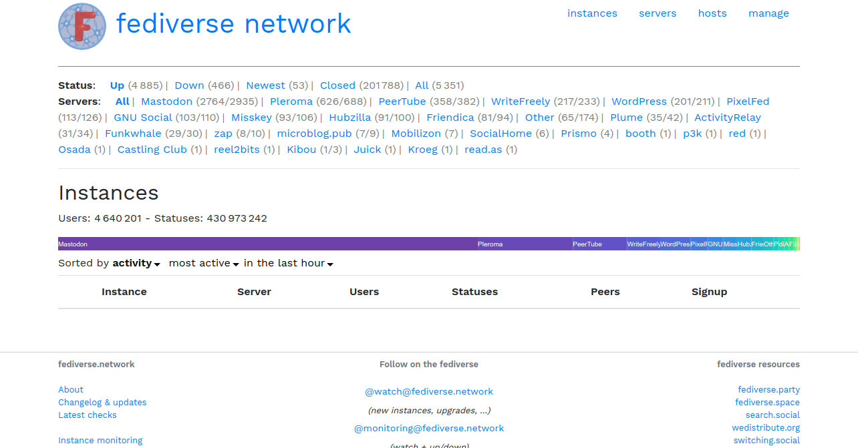Sort table by Statuses column header

point(474,292)
